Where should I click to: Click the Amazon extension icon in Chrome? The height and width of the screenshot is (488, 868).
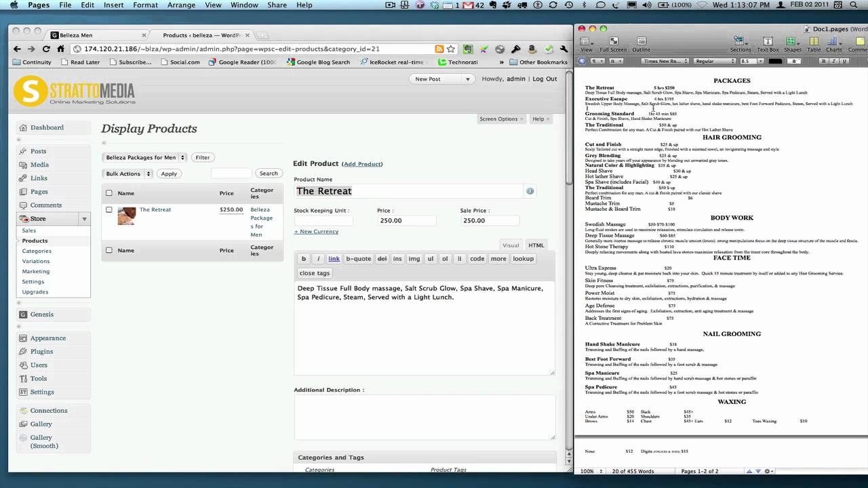pyautogui.click(x=531, y=49)
